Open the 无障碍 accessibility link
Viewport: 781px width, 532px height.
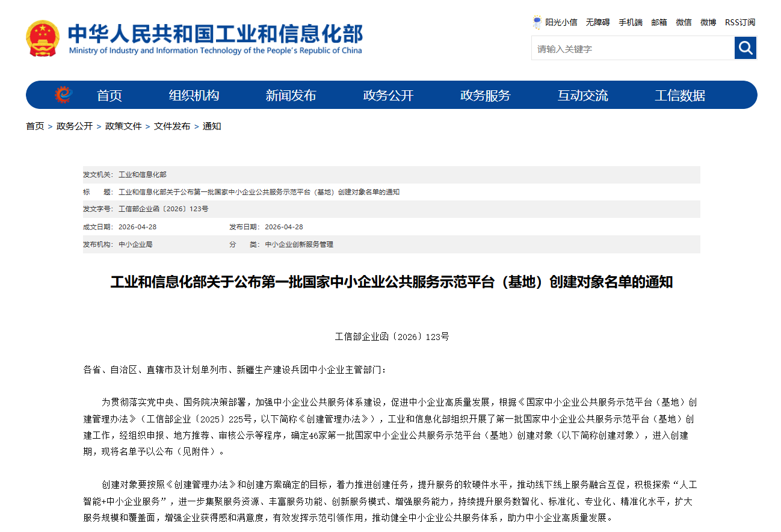pyautogui.click(x=597, y=22)
